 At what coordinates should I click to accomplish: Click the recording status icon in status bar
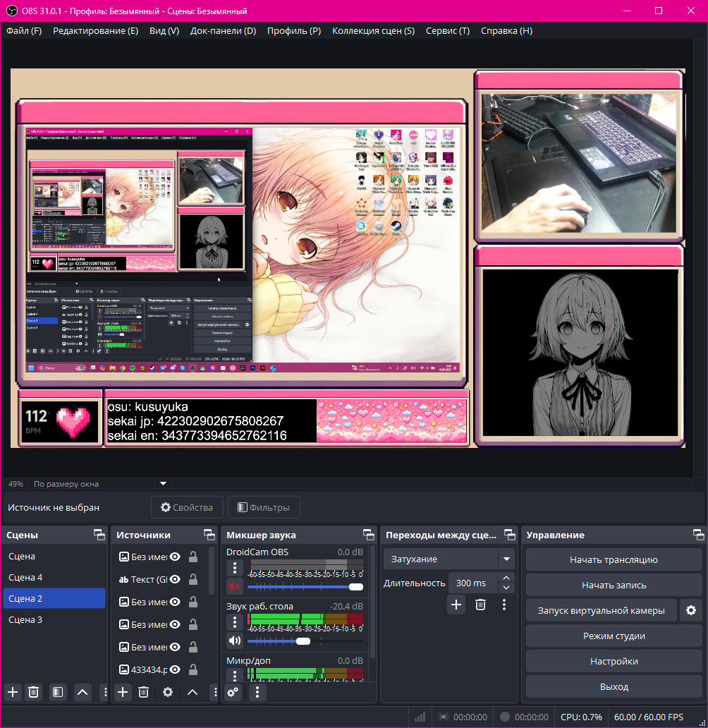click(505, 717)
